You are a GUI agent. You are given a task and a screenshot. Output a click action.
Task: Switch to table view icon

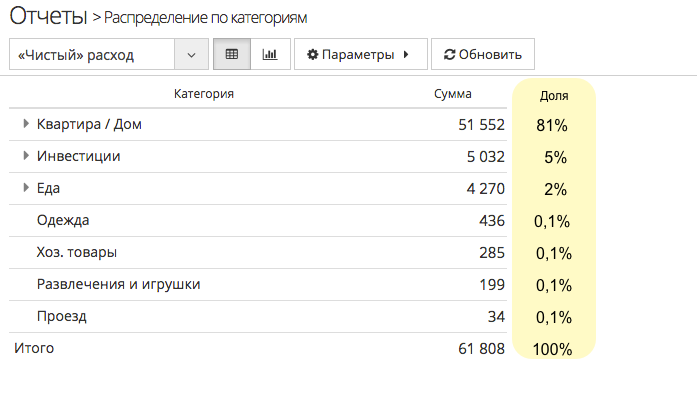232,54
